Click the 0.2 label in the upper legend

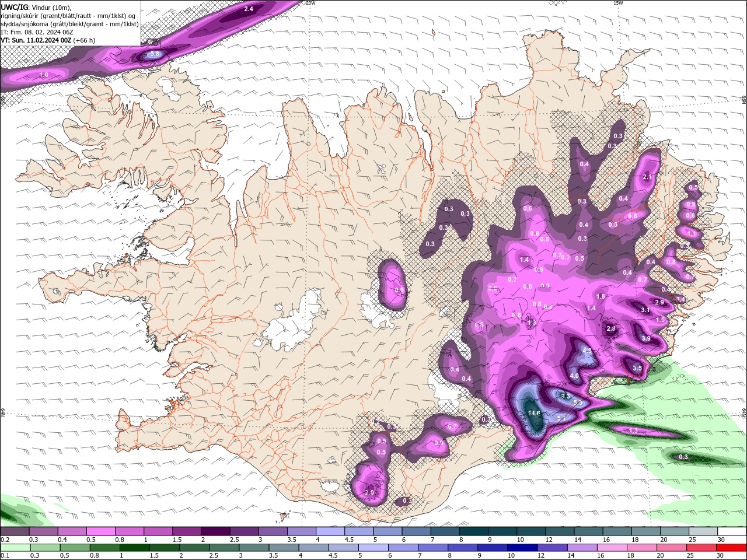(x=5, y=540)
